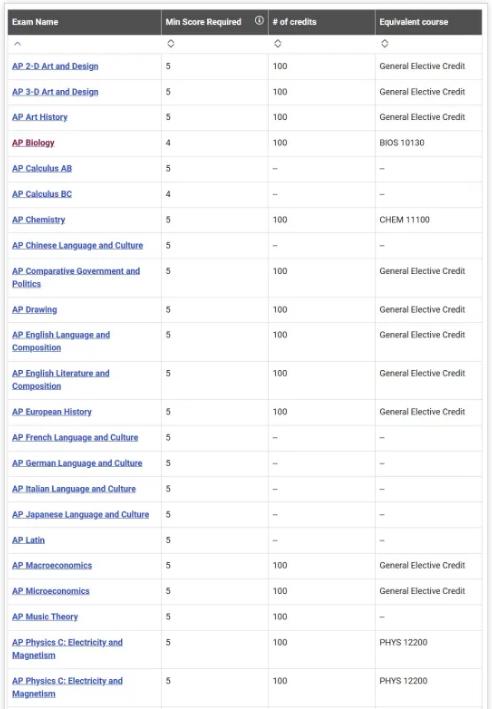Open the AP Drawing link
The height and width of the screenshot is (709, 492).
point(34,310)
